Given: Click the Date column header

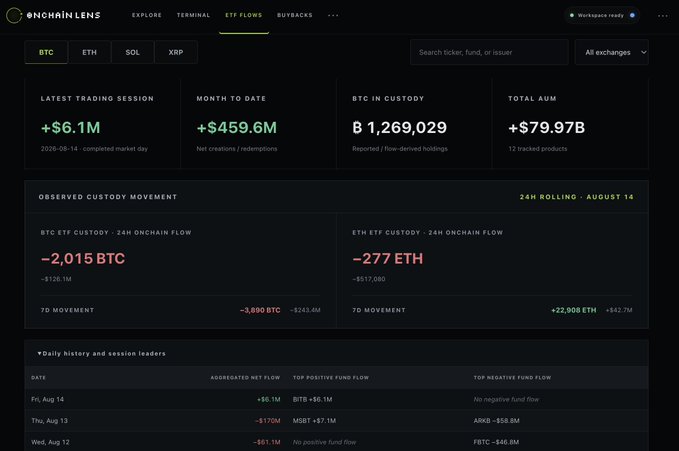Looking at the screenshot, I should pos(39,378).
